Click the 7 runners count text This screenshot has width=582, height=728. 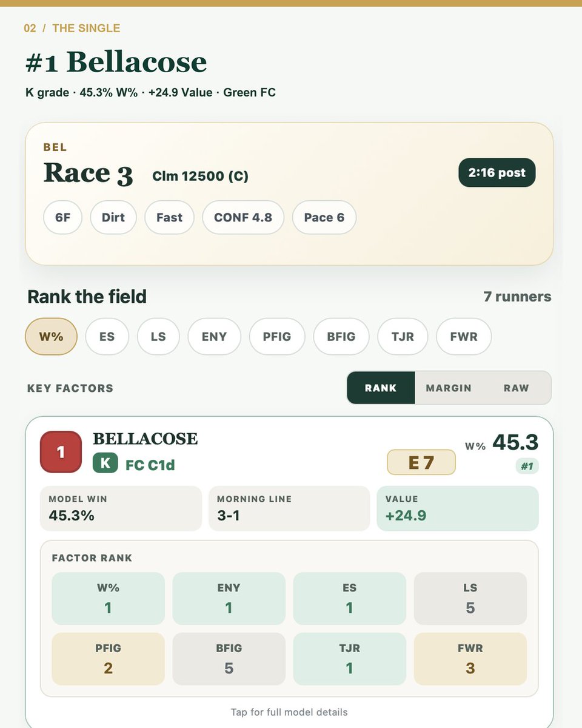pyautogui.click(x=517, y=297)
